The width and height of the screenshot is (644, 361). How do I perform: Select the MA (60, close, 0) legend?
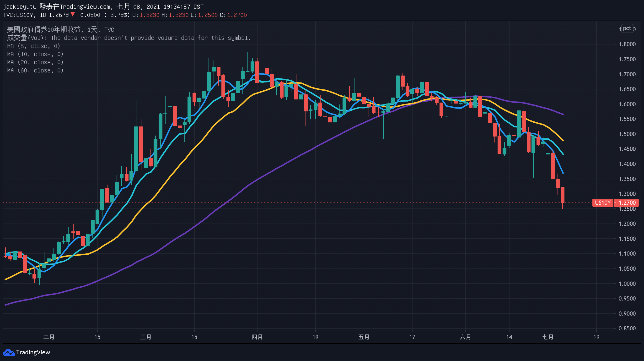35,71
